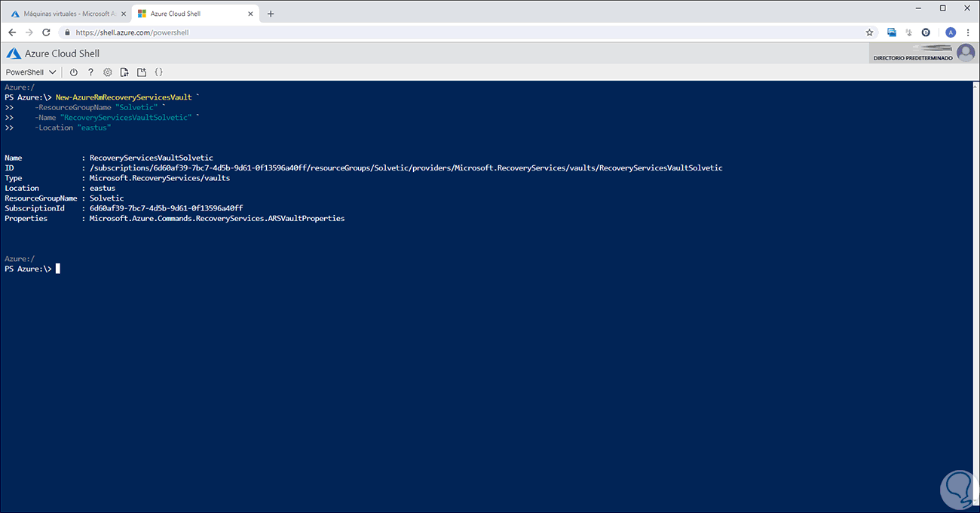Click the Azure logo in Cloud Shell header
The image size is (980, 513).
13,54
